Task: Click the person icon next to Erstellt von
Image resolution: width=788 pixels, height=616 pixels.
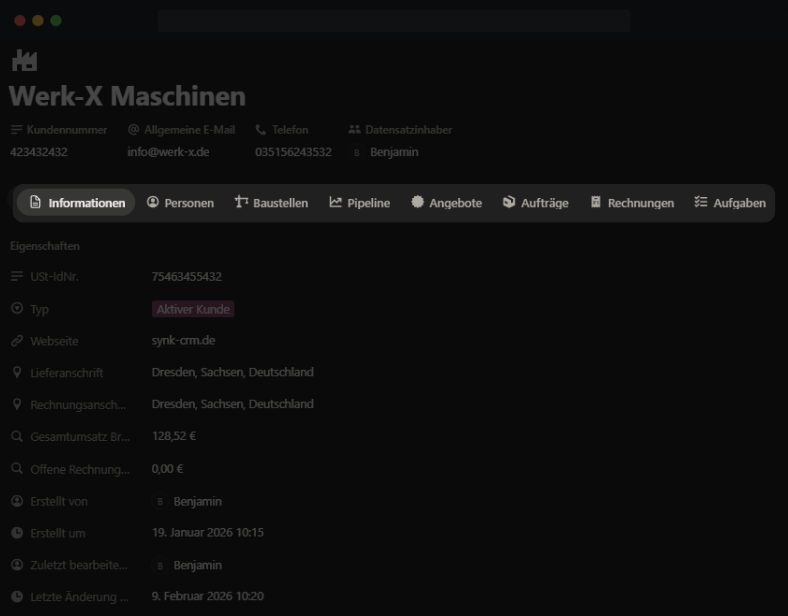Action: (x=17, y=501)
